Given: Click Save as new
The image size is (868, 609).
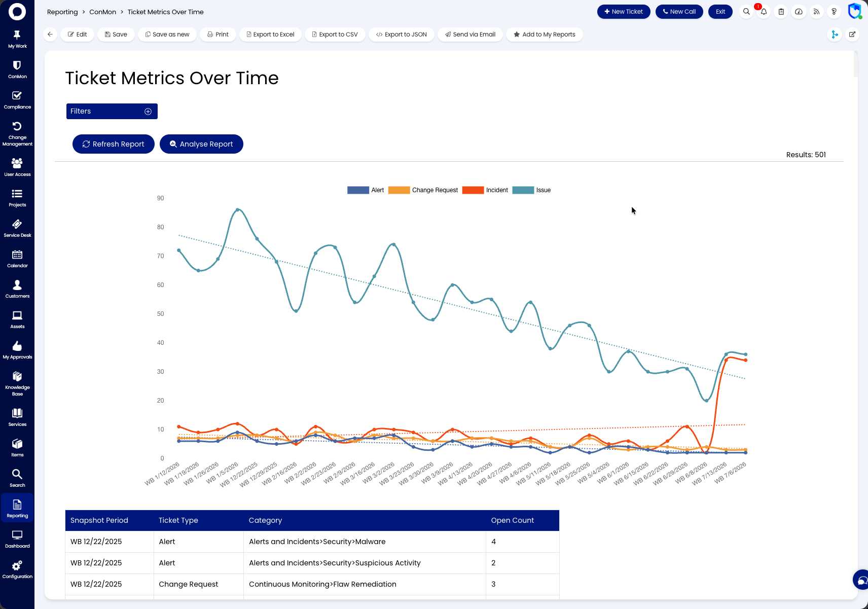Looking at the screenshot, I should pyautogui.click(x=167, y=34).
